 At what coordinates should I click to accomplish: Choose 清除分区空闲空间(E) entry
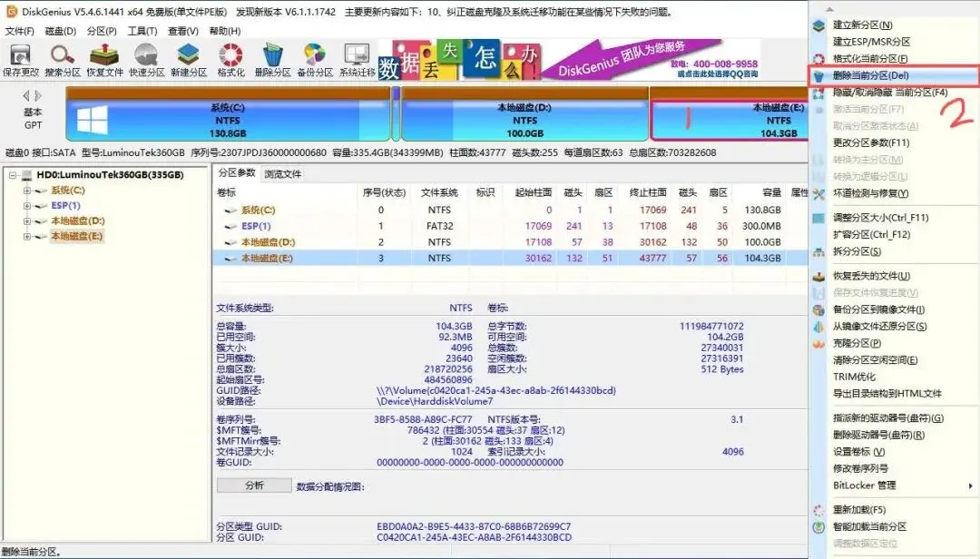pos(875,360)
